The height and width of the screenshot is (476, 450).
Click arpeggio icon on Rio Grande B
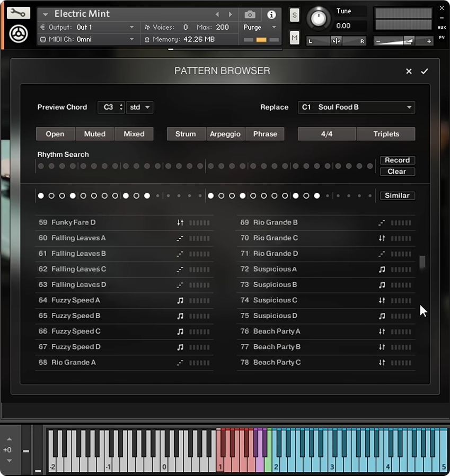tap(382, 223)
